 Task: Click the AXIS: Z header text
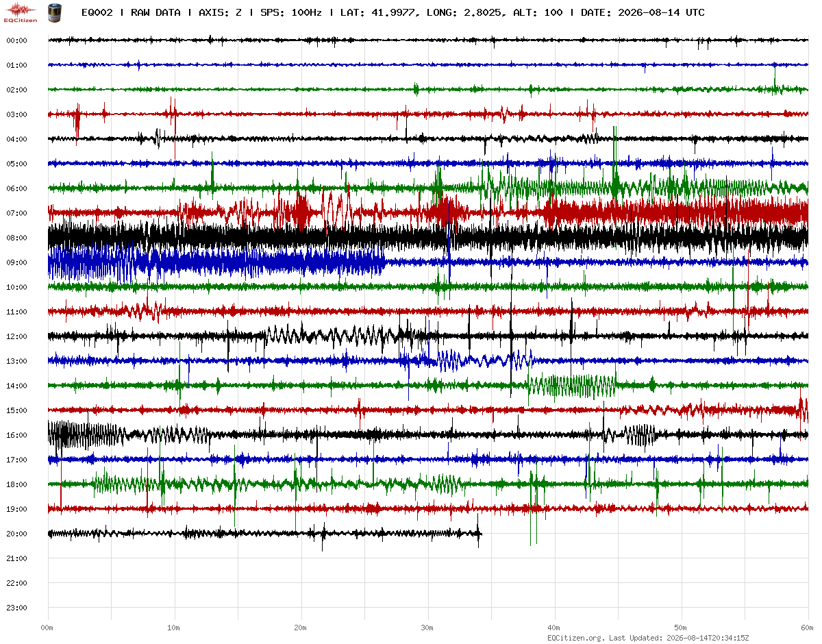[221, 12]
